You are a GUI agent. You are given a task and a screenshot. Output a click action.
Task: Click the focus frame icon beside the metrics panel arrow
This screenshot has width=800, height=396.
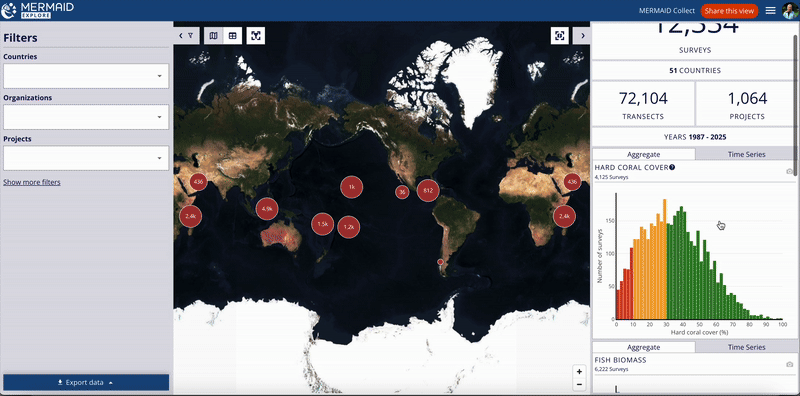click(x=560, y=36)
